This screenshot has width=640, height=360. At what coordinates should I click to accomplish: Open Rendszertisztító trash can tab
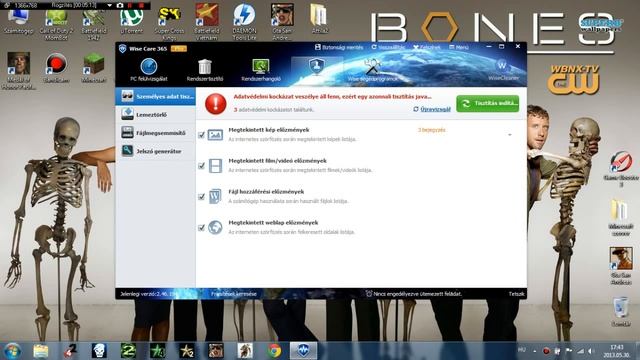click(x=204, y=70)
